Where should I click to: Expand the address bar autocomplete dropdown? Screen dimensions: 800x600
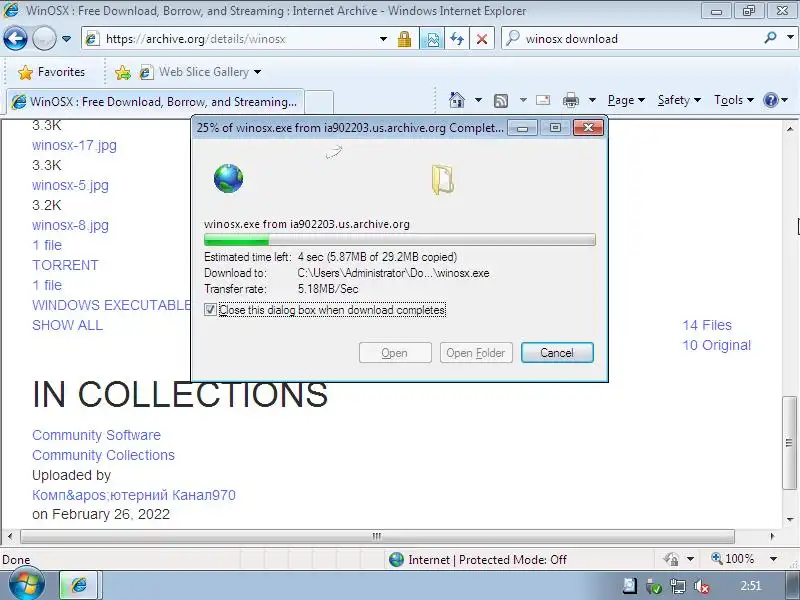[383, 39]
